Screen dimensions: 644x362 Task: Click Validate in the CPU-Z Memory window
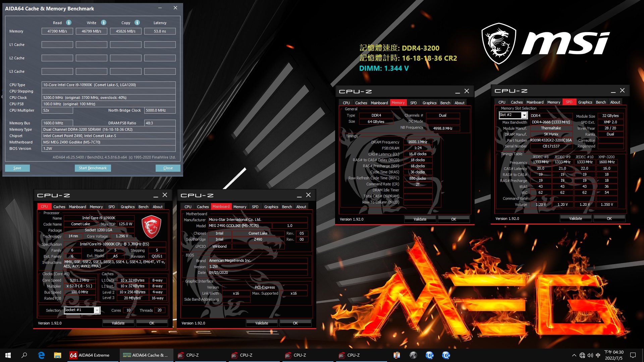tap(420, 219)
